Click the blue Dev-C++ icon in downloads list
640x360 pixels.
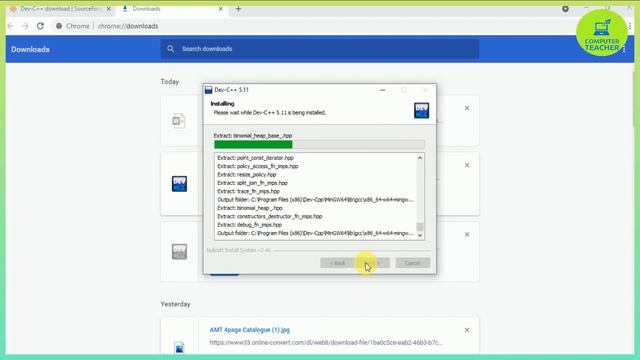click(x=179, y=184)
